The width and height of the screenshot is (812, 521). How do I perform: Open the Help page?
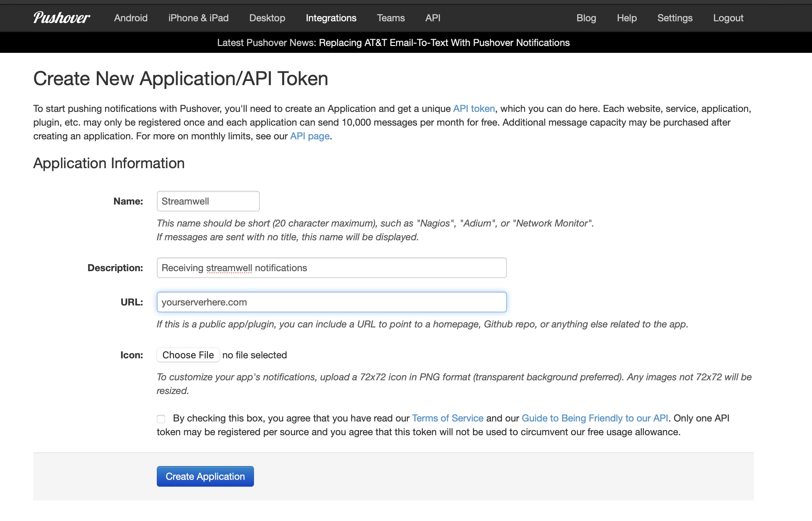627,18
